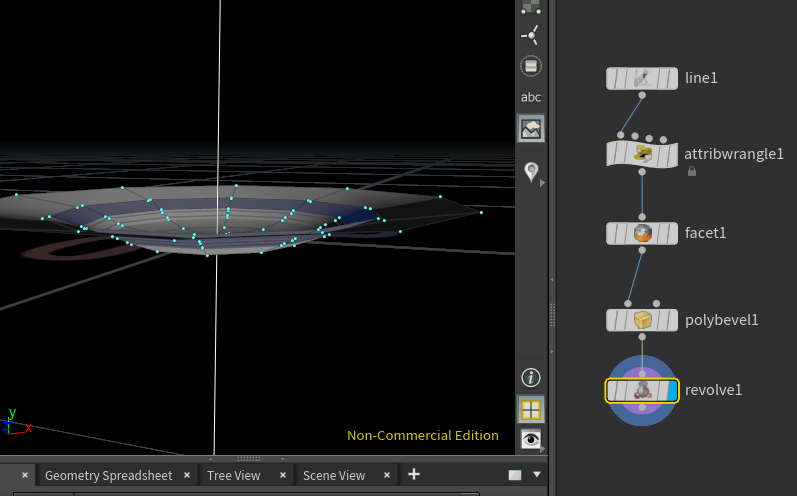
Task: Toggle the eye visibility icon in viewport toolbar
Action: pyautogui.click(x=531, y=439)
